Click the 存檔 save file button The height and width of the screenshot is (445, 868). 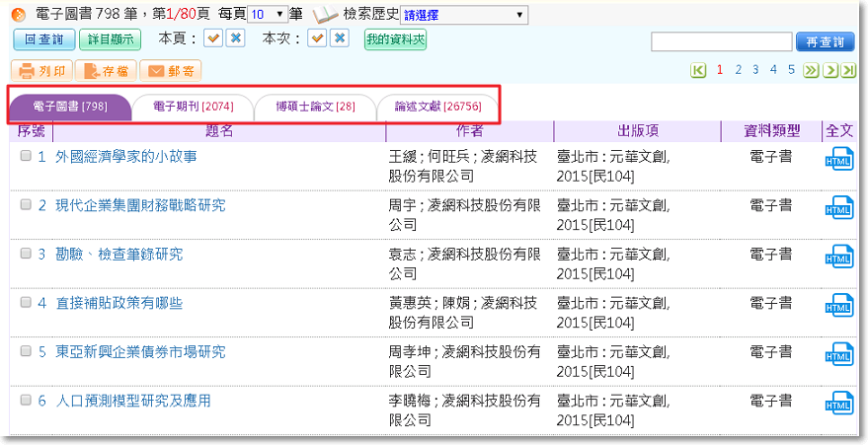click(107, 71)
